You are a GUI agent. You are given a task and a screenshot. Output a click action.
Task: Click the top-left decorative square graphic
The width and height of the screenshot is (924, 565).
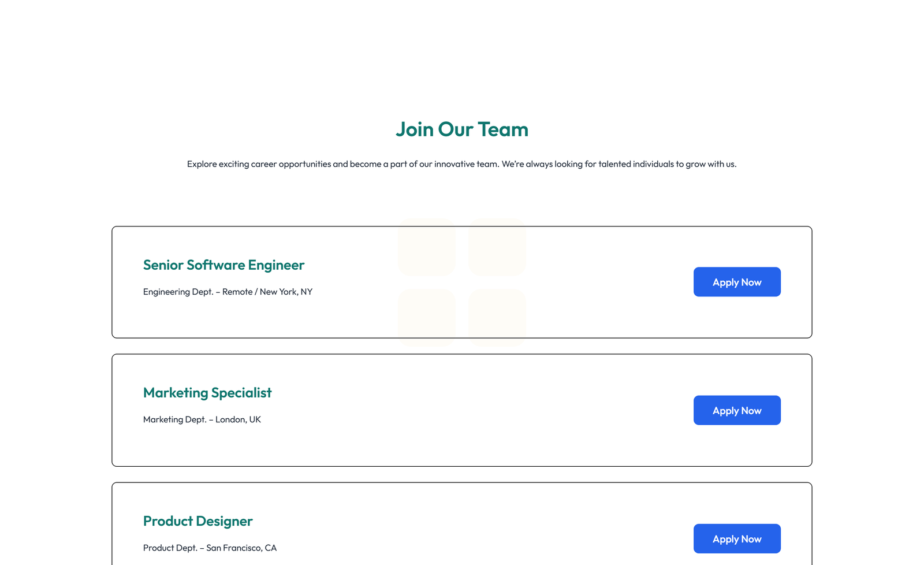[x=427, y=248]
